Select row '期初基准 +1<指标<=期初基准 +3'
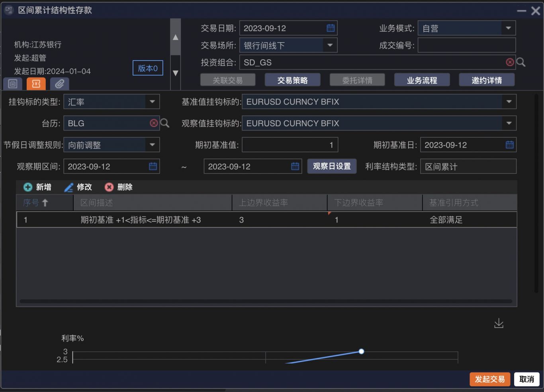The width and height of the screenshot is (544, 392). [266, 220]
